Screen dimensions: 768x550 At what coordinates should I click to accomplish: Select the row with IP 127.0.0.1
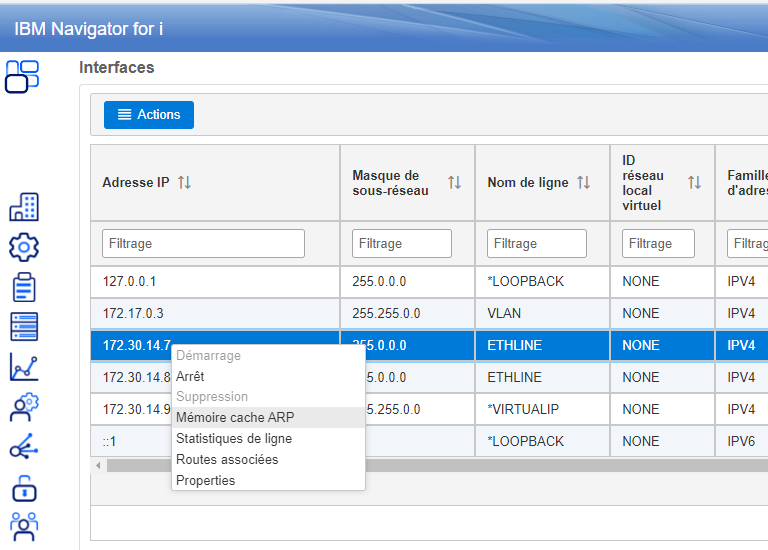(429, 282)
